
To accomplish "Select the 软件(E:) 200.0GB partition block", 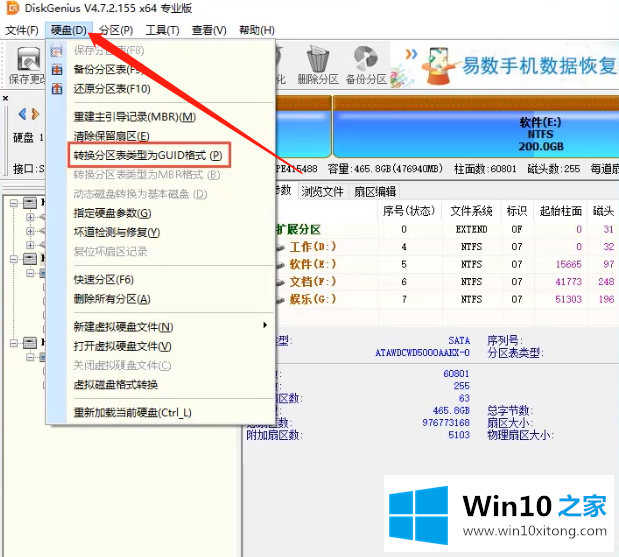I will tap(476, 126).
